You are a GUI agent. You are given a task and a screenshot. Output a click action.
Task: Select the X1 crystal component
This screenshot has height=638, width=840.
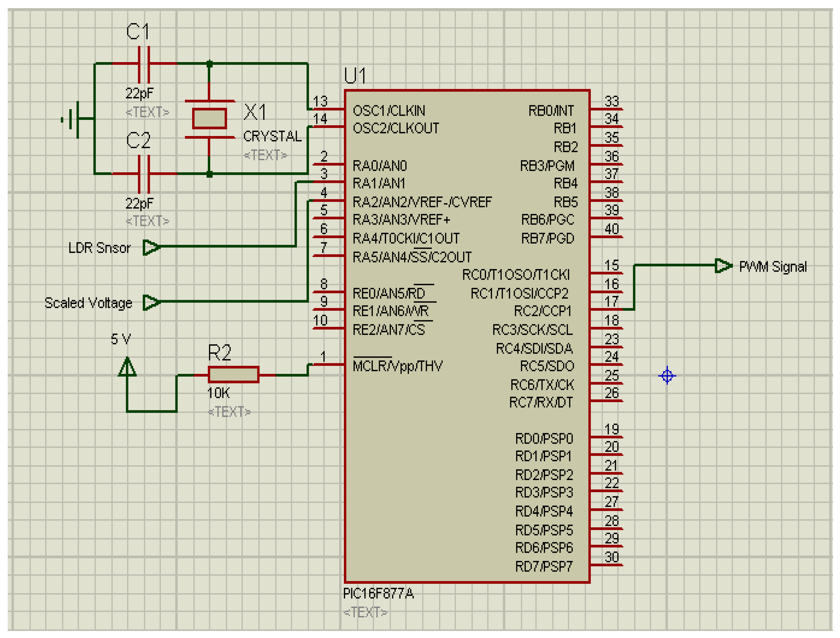click(209, 119)
